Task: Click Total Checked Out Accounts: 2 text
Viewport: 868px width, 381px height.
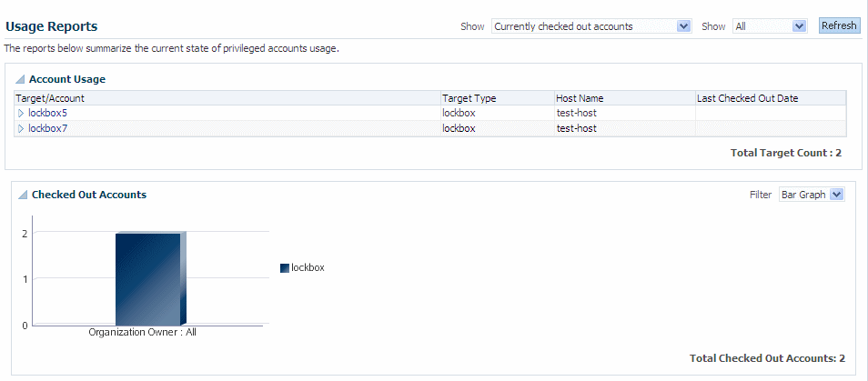Action: (767, 358)
